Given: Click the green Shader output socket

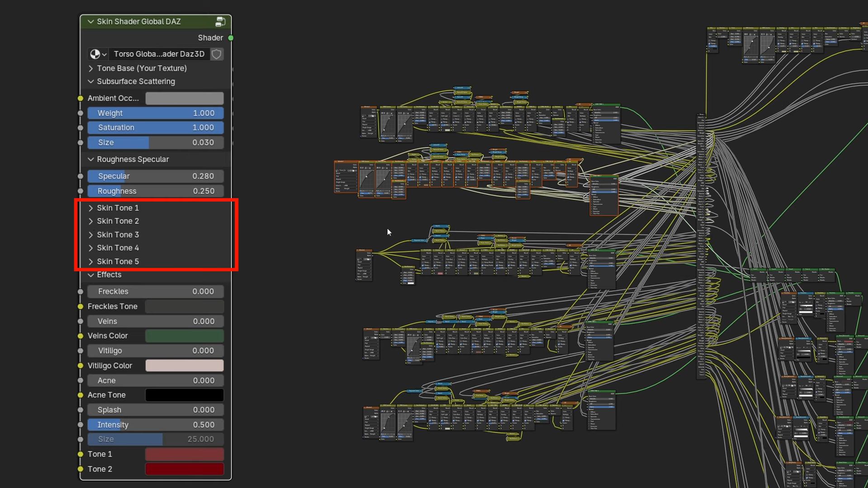Looking at the screenshot, I should pyautogui.click(x=231, y=38).
